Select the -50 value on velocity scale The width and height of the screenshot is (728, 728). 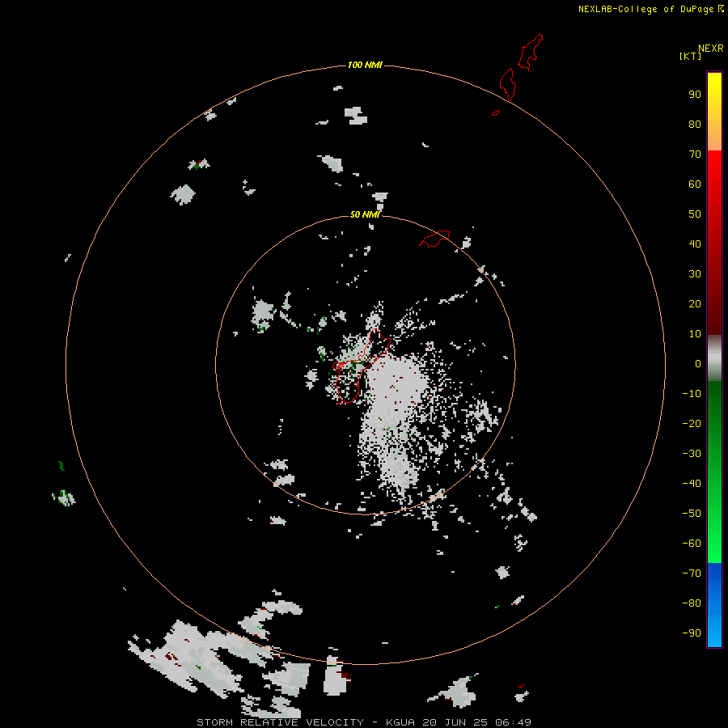pyautogui.click(x=692, y=514)
